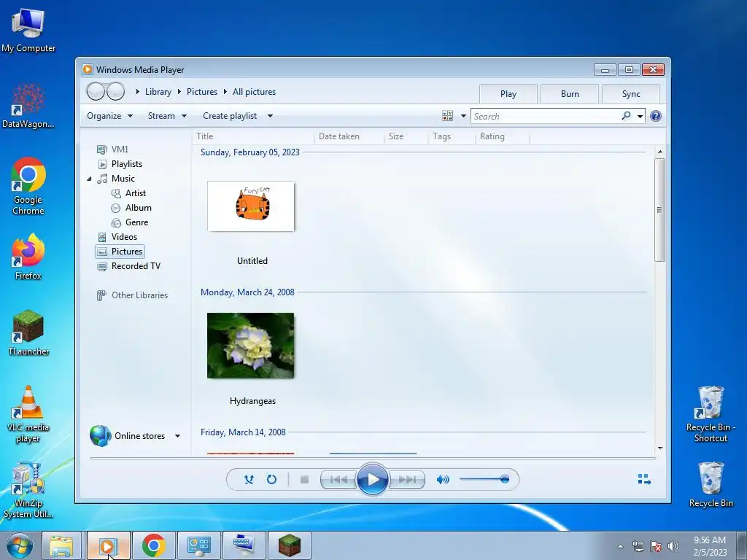Select Music in navigation pane
The width and height of the screenshot is (747, 560).
point(116,179)
